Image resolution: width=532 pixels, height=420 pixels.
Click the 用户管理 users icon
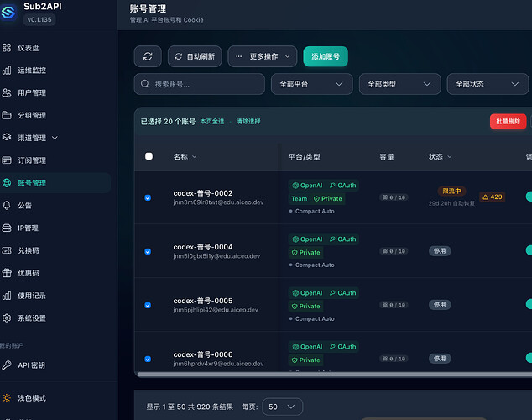pos(7,92)
